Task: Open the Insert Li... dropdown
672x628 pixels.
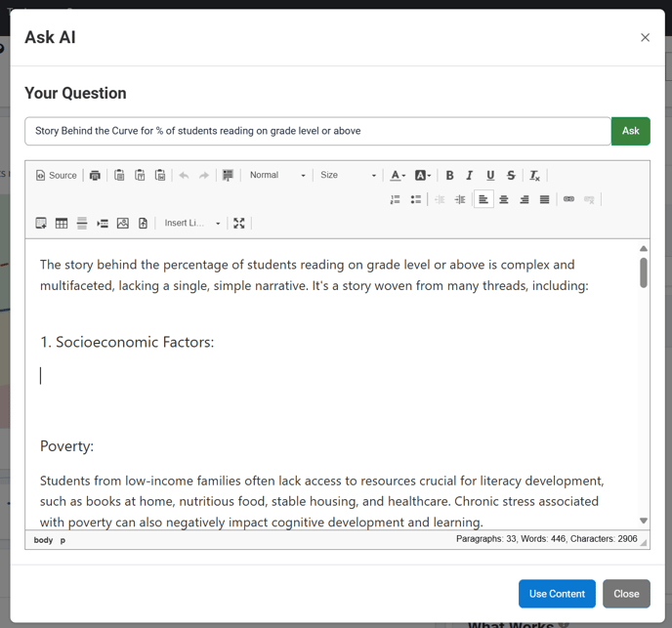Action: [x=191, y=224]
